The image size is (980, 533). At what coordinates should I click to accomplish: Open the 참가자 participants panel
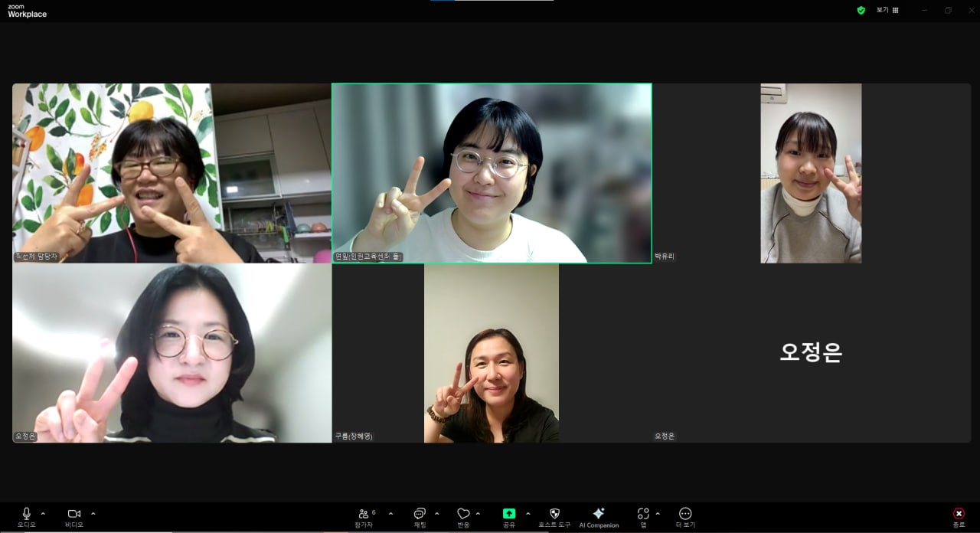tap(364, 518)
